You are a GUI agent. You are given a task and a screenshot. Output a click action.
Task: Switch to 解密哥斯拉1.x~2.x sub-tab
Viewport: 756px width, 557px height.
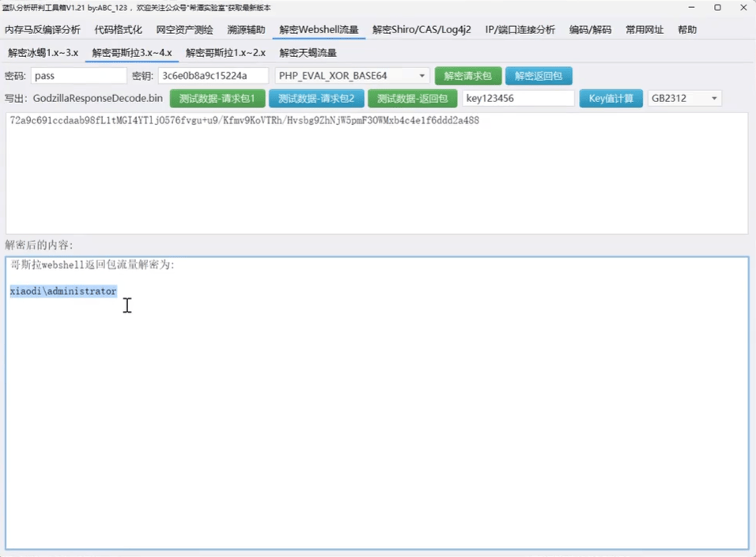[225, 53]
